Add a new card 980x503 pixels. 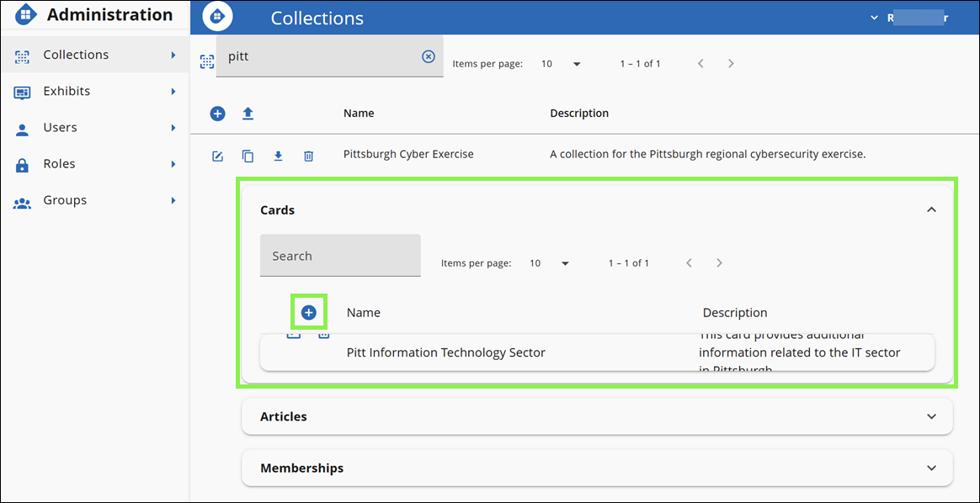click(x=309, y=313)
